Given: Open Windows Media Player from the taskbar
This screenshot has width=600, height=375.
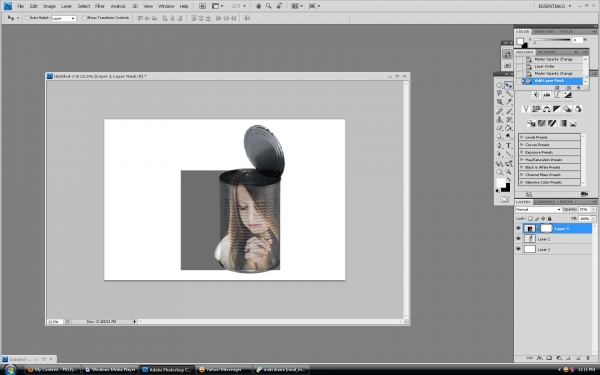Looking at the screenshot, I should 111,370.
